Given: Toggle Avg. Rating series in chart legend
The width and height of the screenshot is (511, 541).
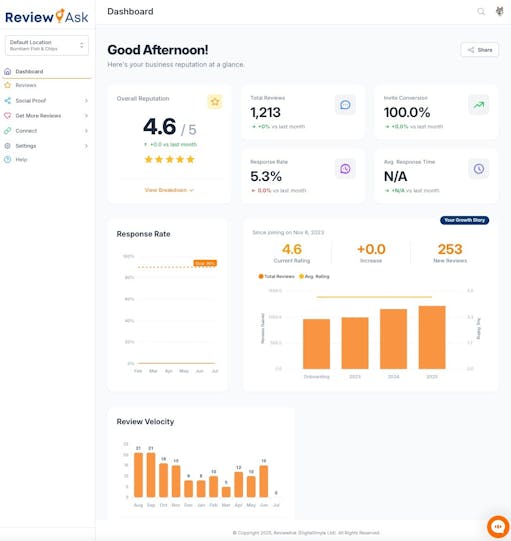Looking at the screenshot, I should pyautogui.click(x=314, y=276).
